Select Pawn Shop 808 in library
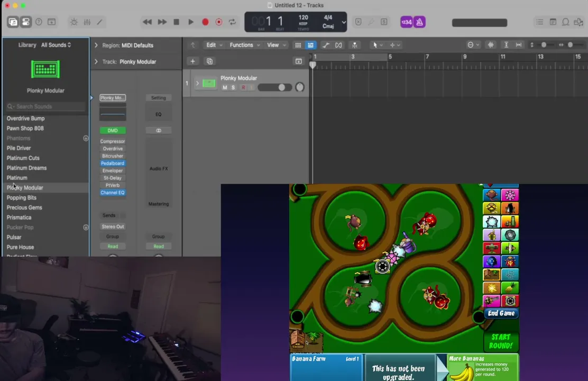This screenshot has width=588, height=381. 25,129
